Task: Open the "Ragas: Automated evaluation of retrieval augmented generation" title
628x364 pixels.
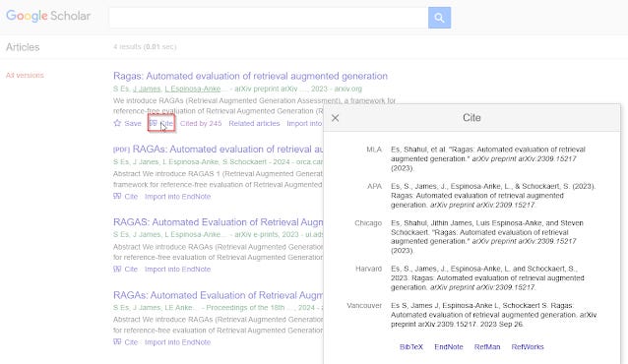Action: (x=250, y=76)
